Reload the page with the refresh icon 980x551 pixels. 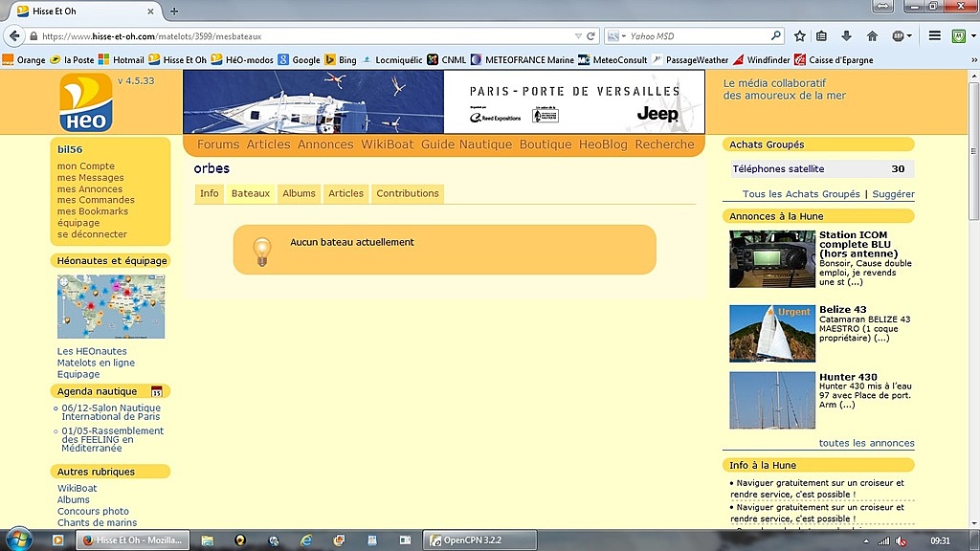point(590,36)
